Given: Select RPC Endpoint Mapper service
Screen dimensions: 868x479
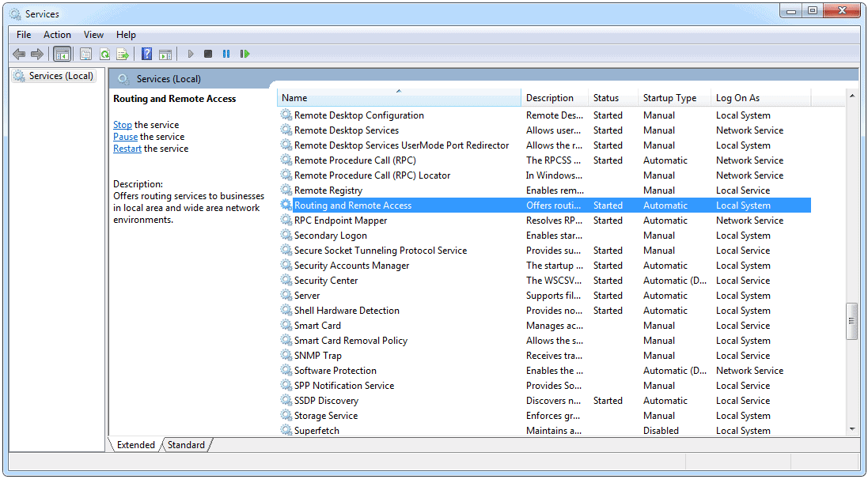Looking at the screenshot, I should tap(545, 221).
